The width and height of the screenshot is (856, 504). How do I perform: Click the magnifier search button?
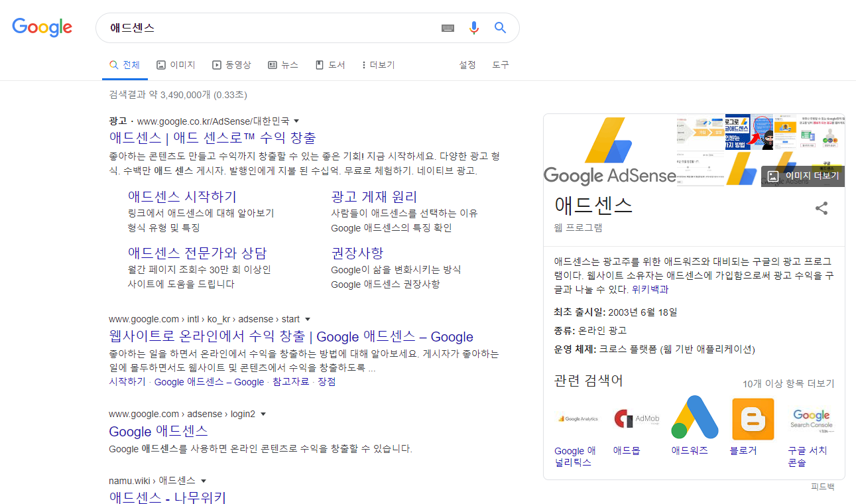pos(501,28)
